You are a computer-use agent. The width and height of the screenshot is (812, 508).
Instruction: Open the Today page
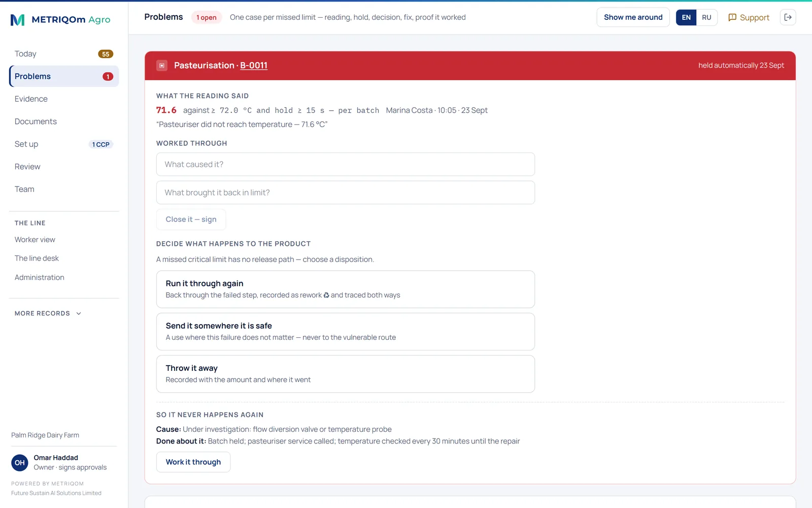(64, 54)
